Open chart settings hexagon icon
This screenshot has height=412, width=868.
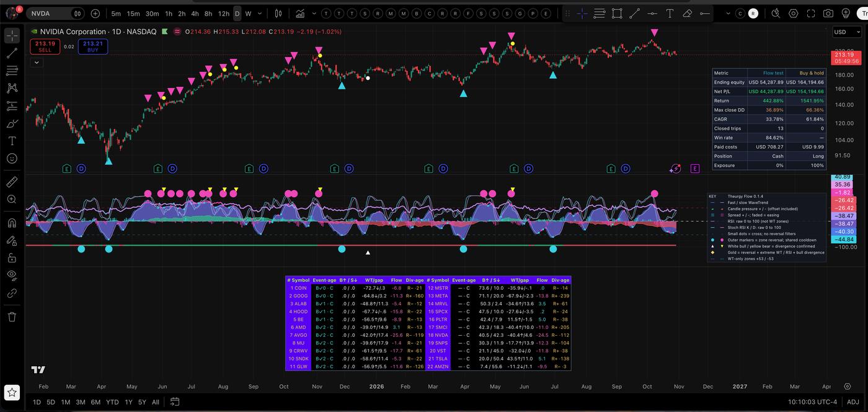[794, 13]
